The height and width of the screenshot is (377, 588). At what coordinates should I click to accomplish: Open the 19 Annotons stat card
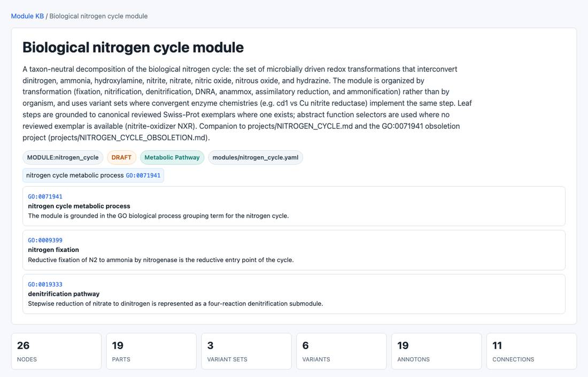click(x=437, y=351)
